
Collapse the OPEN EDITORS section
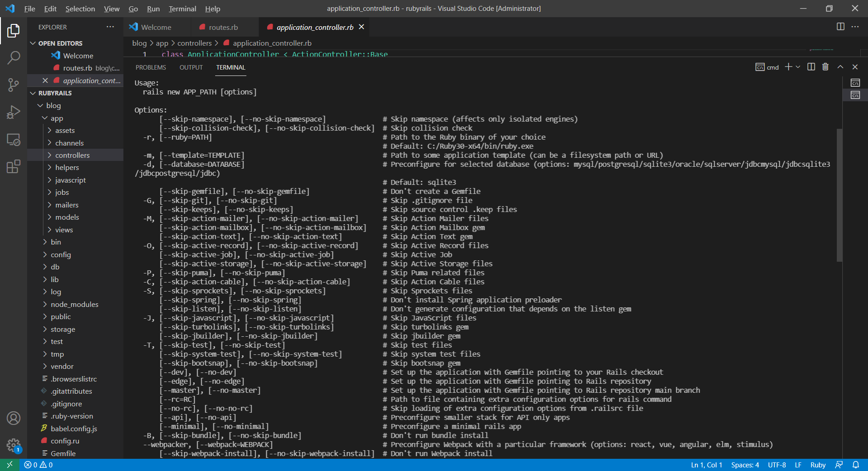coord(75,43)
